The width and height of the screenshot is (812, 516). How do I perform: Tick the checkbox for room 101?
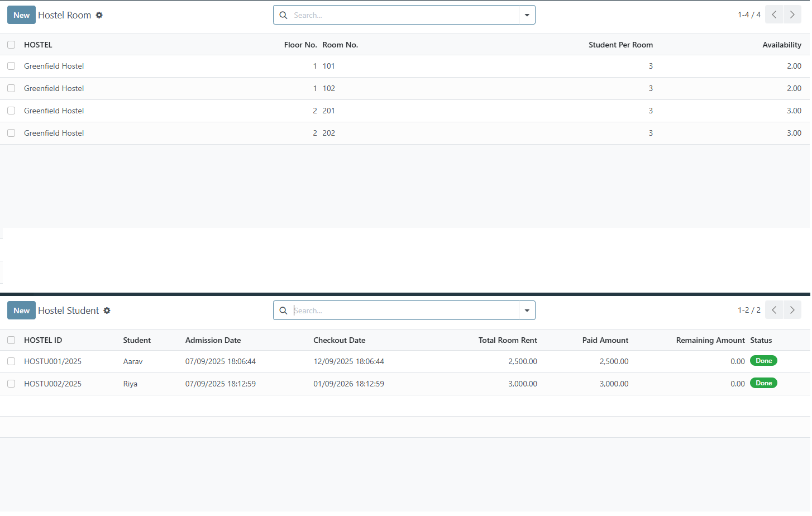11,66
